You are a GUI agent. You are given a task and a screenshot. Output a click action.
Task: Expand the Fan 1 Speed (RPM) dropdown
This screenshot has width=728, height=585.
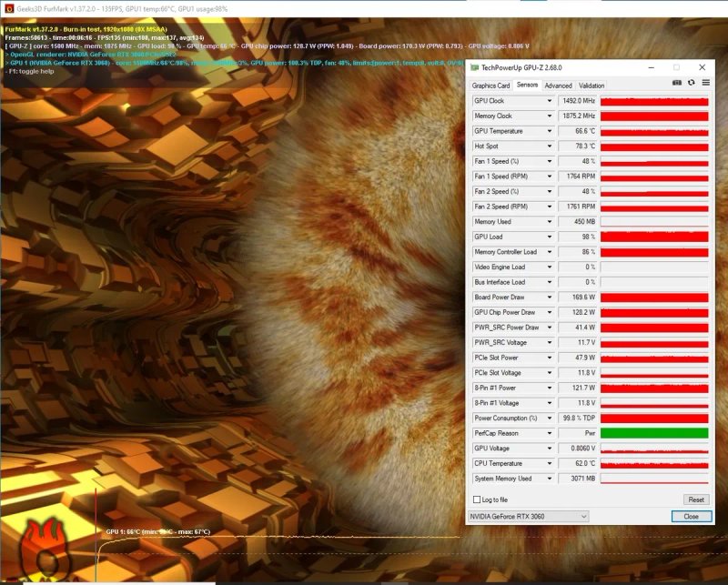(550, 177)
